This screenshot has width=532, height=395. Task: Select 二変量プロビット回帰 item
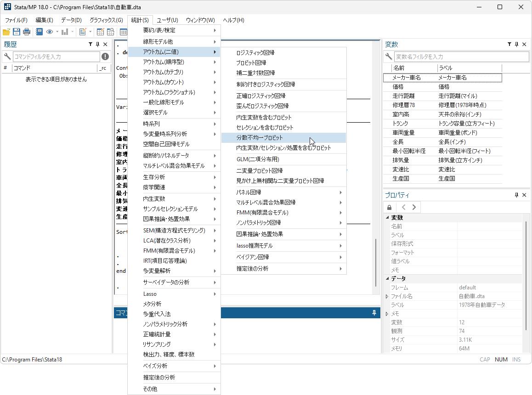point(283,171)
